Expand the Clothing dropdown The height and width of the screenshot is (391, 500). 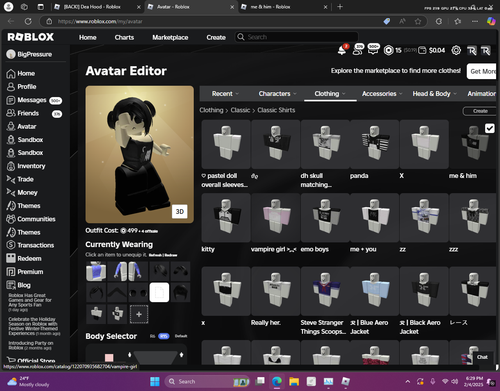(x=330, y=94)
